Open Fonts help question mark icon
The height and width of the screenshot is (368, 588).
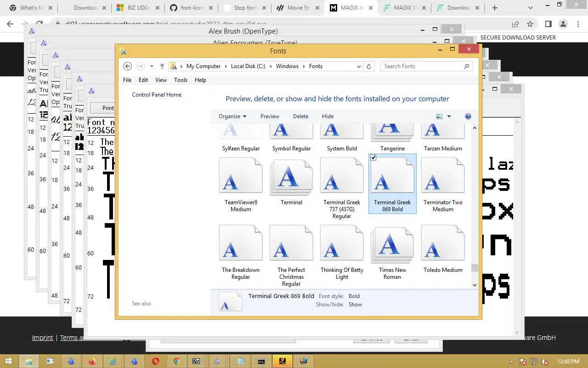click(468, 116)
